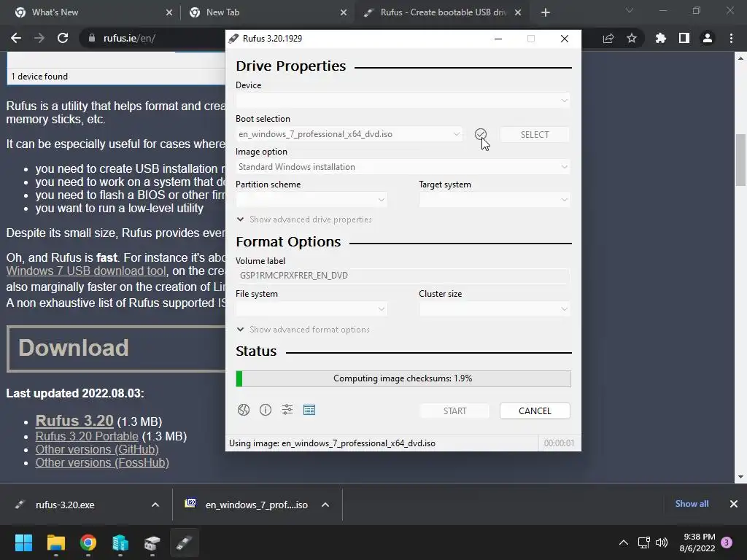Open the File system dropdown
Image resolution: width=747 pixels, height=560 pixels.
coord(311,309)
